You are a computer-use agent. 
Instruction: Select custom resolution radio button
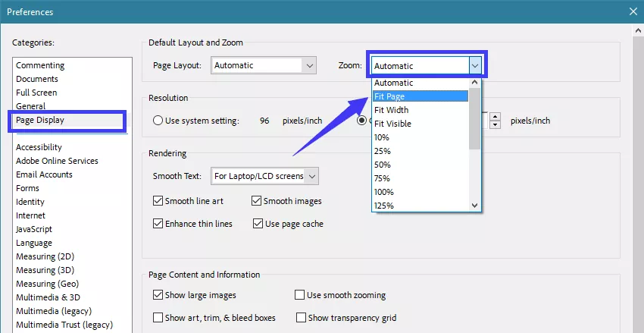click(x=362, y=121)
